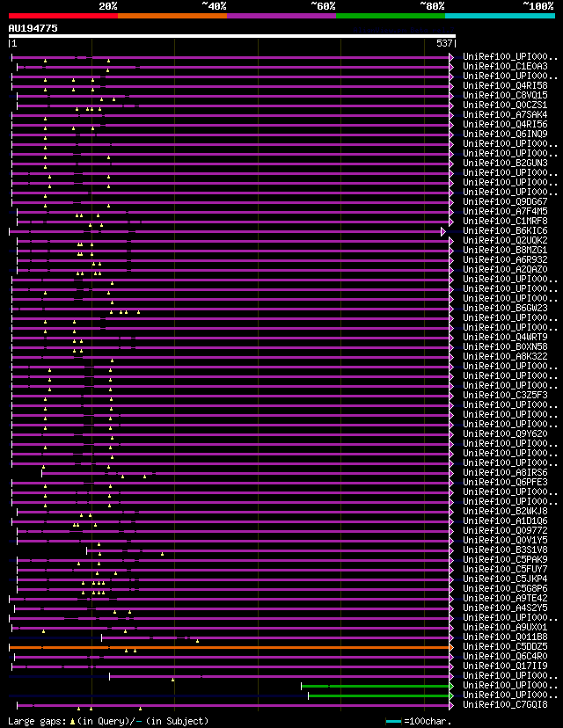Click the cyan ~100% identity legend segment
Screen dimensions: 563x728
(x=500, y=16)
